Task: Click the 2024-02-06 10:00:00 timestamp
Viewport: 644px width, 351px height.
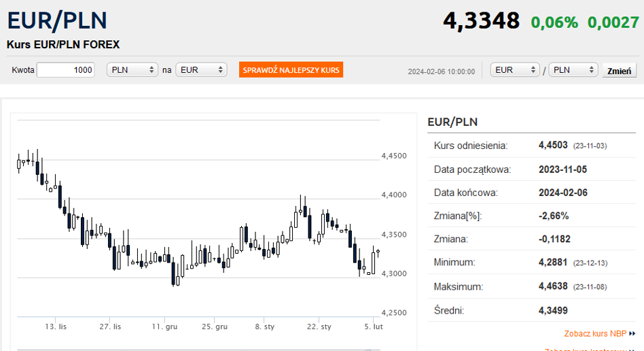Action: [x=442, y=71]
